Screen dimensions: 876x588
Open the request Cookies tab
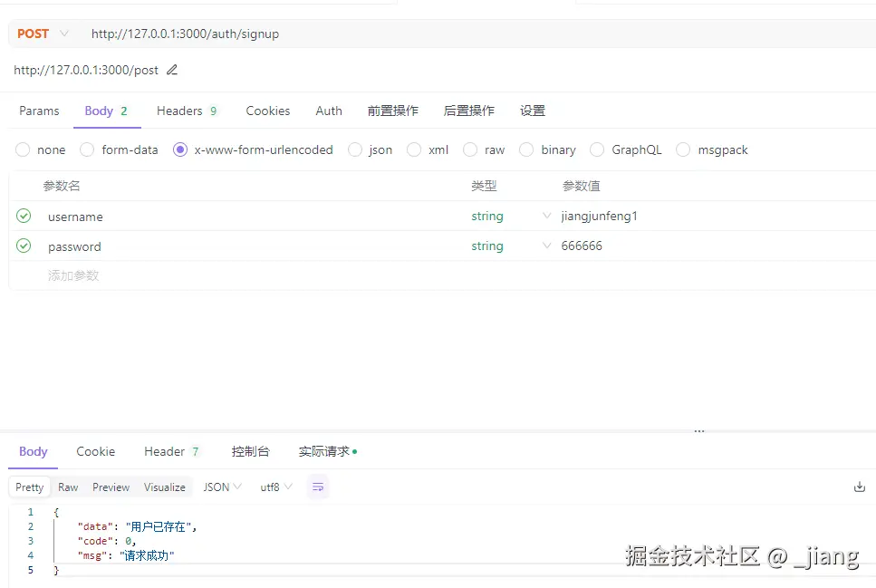tap(268, 111)
